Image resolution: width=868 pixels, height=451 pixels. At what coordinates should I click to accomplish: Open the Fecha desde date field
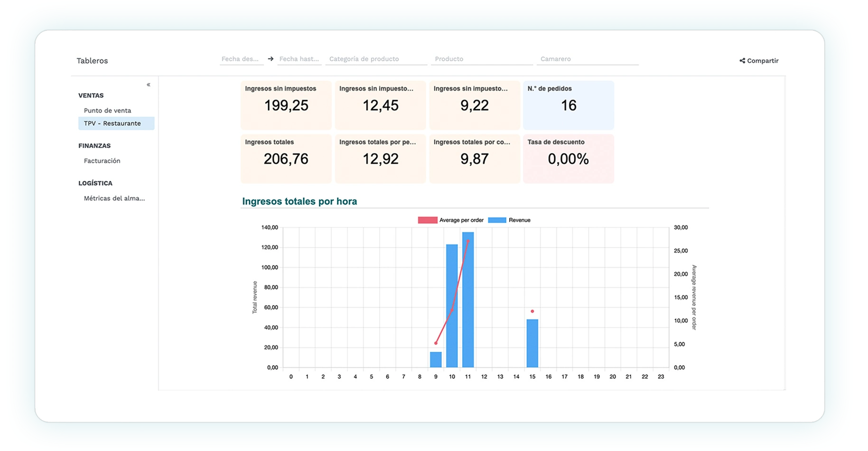click(x=241, y=59)
